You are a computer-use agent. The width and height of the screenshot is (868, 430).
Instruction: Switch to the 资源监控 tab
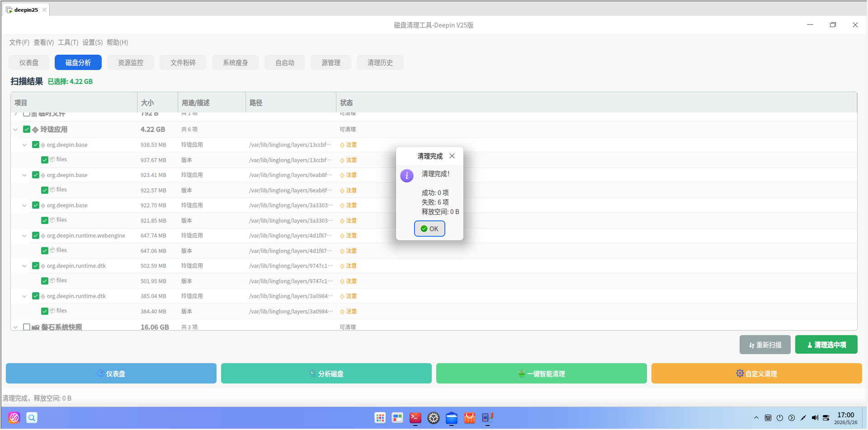pyautogui.click(x=131, y=62)
